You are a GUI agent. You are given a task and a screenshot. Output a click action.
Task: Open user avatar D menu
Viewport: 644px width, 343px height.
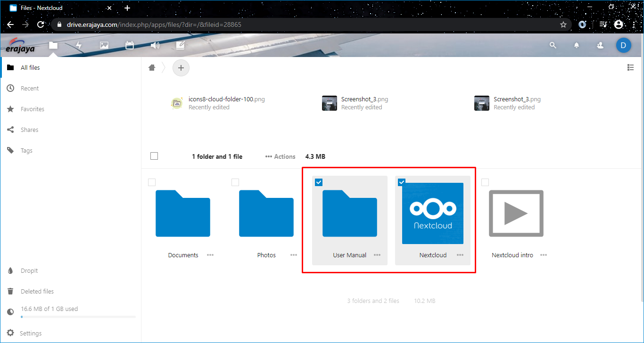pos(623,45)
